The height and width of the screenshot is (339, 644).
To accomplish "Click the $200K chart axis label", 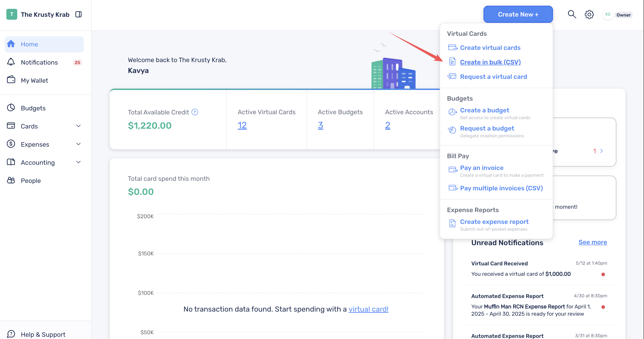I will (145, 216).
